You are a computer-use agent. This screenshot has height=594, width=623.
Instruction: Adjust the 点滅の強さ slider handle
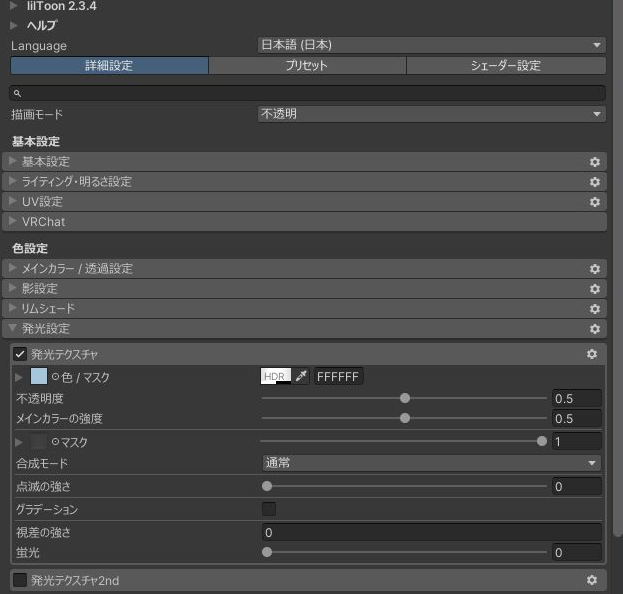267,486
